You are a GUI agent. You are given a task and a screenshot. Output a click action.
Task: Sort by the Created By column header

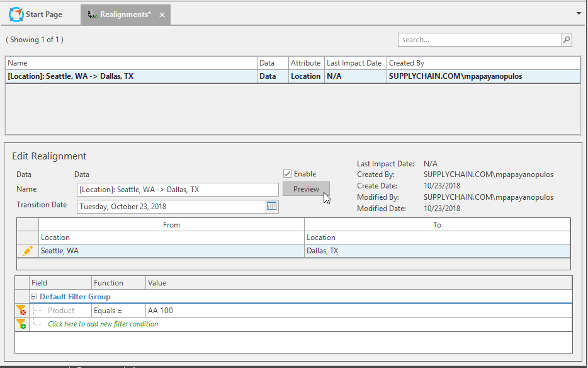pos(483,63)
